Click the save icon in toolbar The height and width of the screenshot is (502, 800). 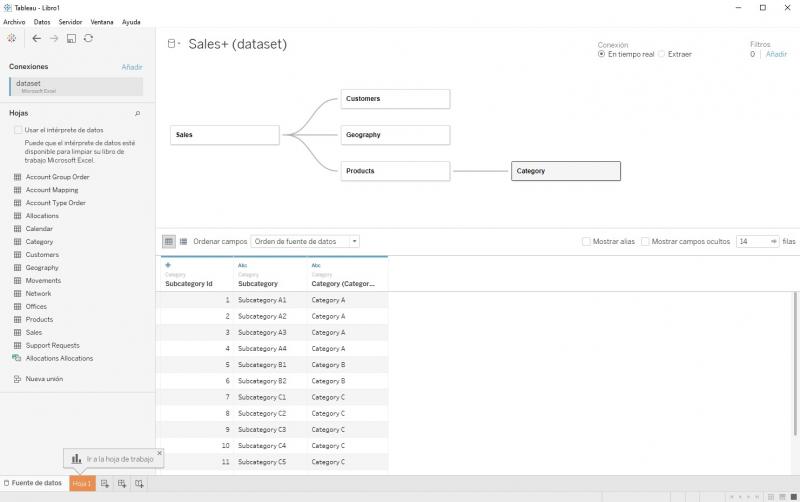pyautogui.click(x=72, y=38)
